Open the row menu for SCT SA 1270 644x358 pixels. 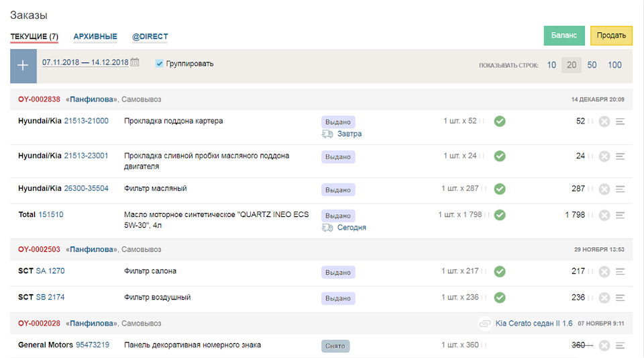tap(621, 271)
